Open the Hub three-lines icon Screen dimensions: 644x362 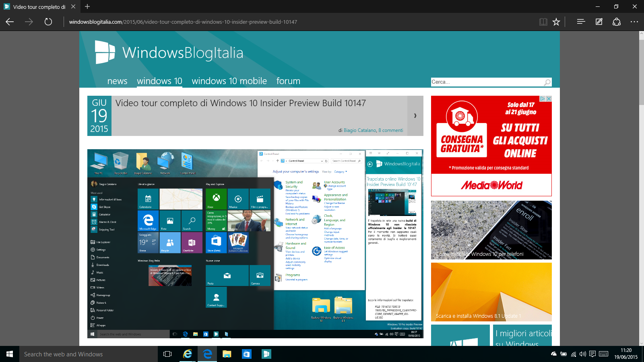click(x=581, y=22)
